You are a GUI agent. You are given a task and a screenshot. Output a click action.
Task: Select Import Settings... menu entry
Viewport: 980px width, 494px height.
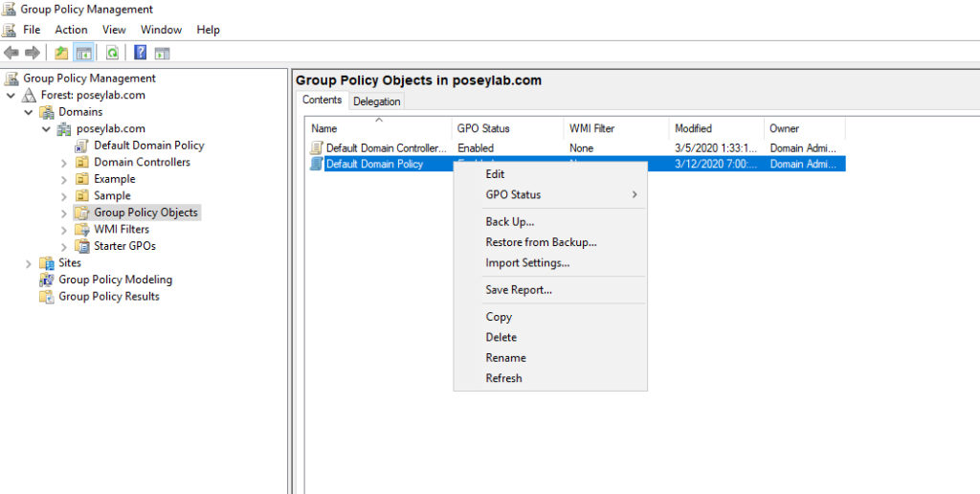[550, 262]
